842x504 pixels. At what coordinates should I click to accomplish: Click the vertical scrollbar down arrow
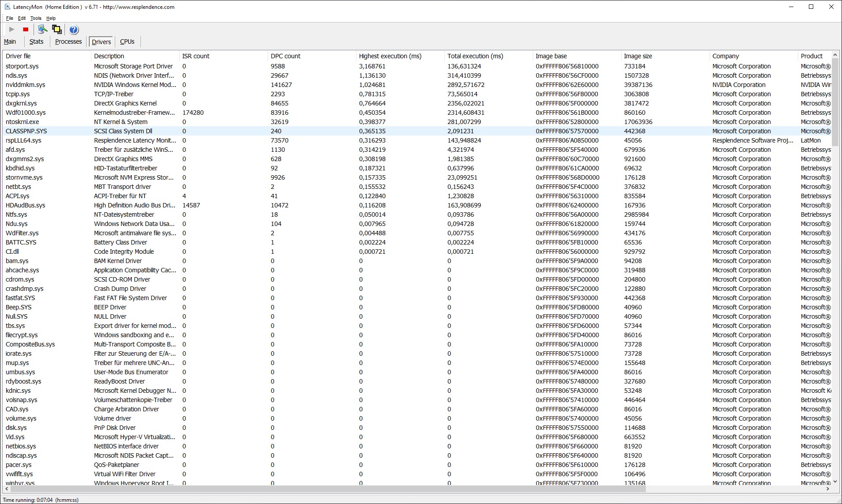[835, 481]
